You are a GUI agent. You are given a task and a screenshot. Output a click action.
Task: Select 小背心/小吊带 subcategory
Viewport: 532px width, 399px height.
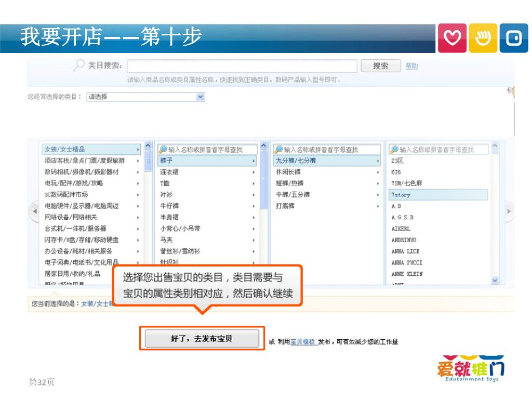180,229
